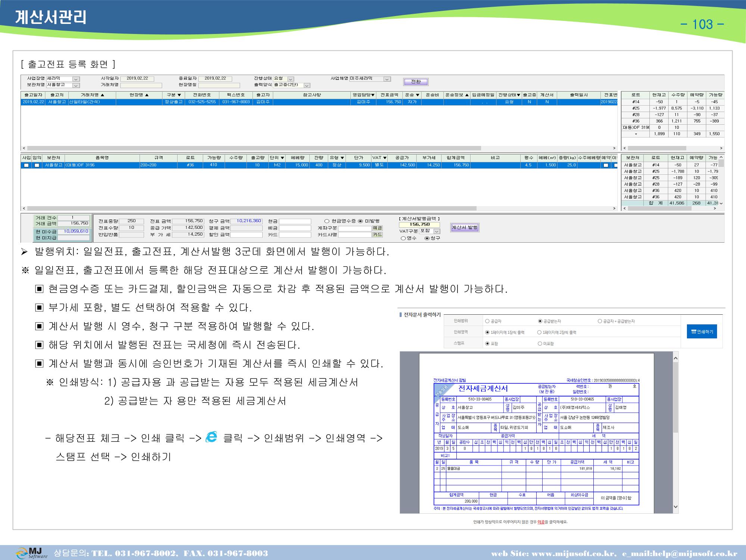Click the MJ Software logo in footer
Screen dimensions: 746x560
pyautogui.click(x=32, y=553)
